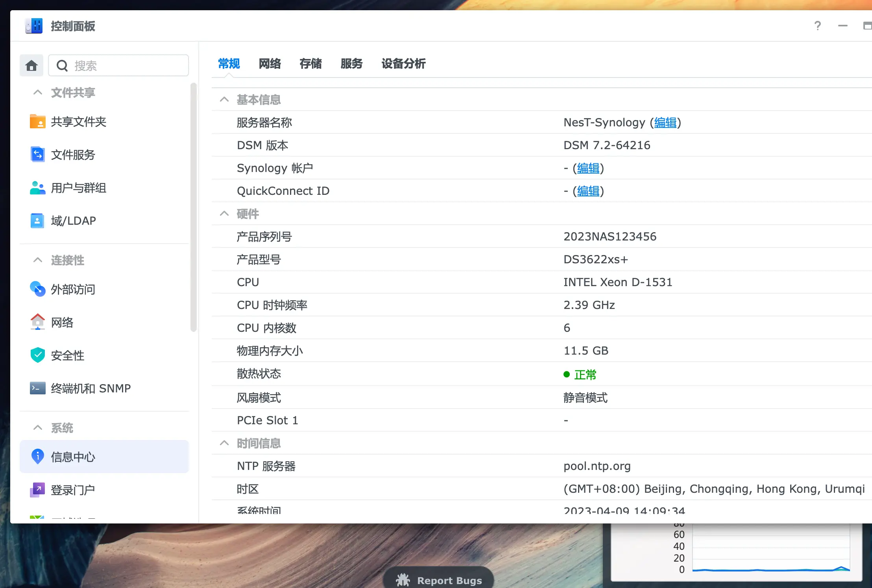Open 域/LDAP in sidebar
Viewport: 872px width, 588px height.
tap(104, 221)
